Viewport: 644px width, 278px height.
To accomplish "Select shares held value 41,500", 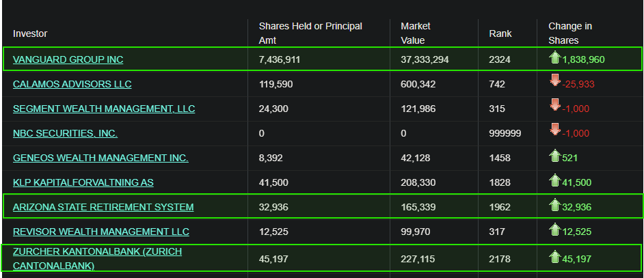I will [273, 183].
